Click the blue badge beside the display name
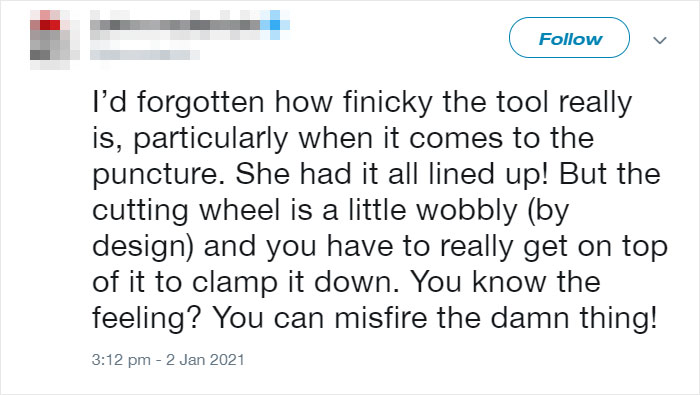This screenshot has height=395, width=700. [275, 25]
